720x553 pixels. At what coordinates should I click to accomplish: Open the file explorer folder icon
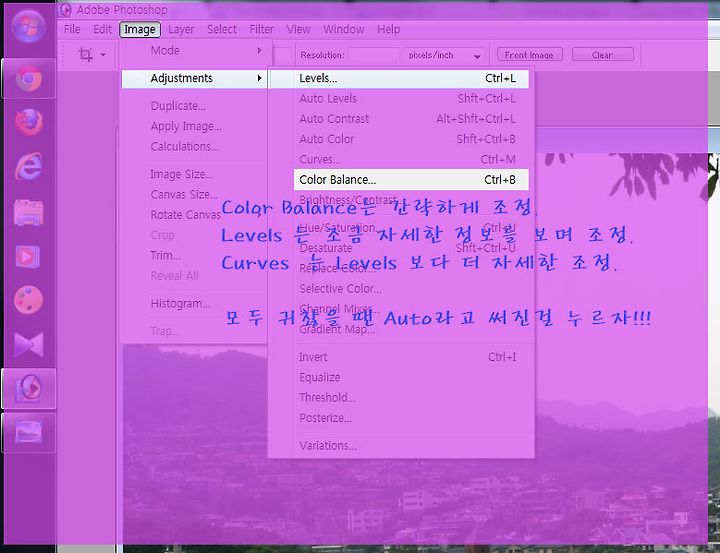click(28, 212)
